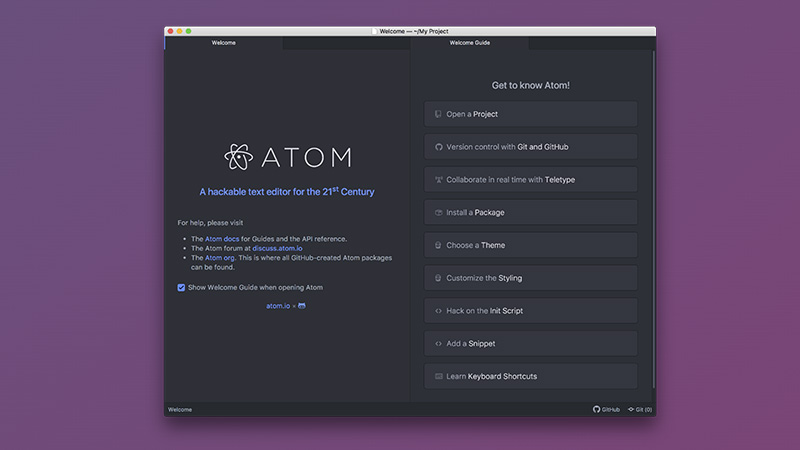Click the paint bucket icon beside Customize the Styling
The image size is (800, 450).
438,278
